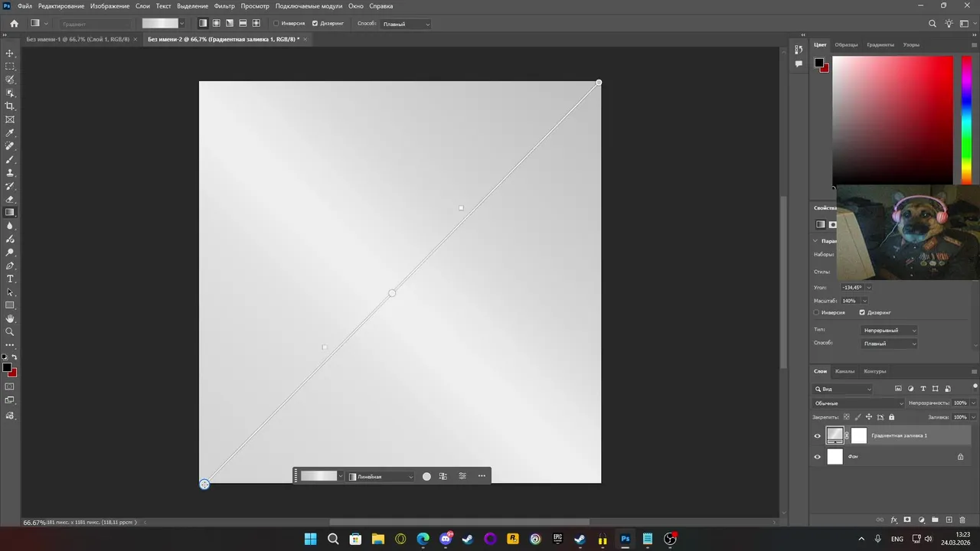Click the search magnifier at top right
The height and width of the screenshot is (551, 980).
(933, 24)
